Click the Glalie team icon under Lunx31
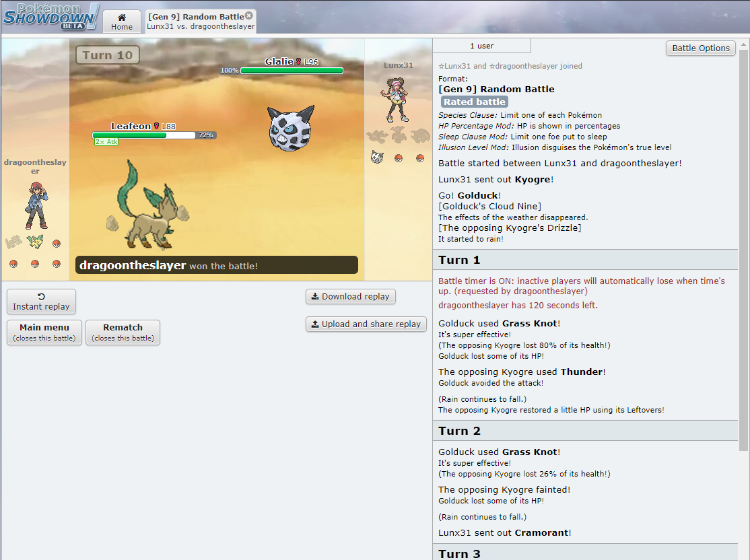This screenshot has height=560, width=750. tap(378, 157)
